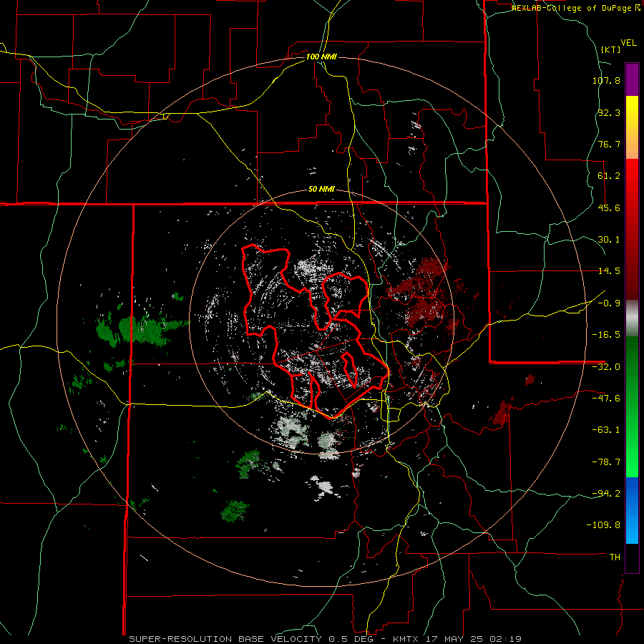The height and width of the screenshot is (644, 644).
Task: Select the 61.2 velocity scale value
Action: [609, 176]
